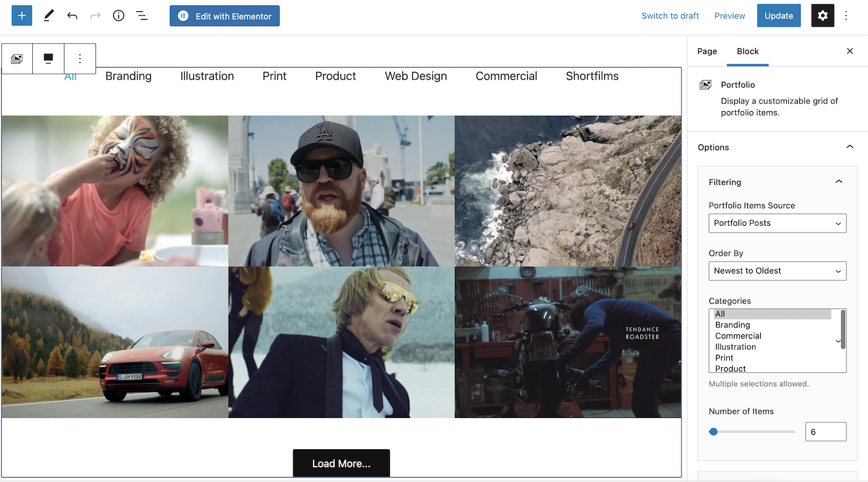
Task: Select the pencil Tools icon
Action: click(x=48, y=16)
